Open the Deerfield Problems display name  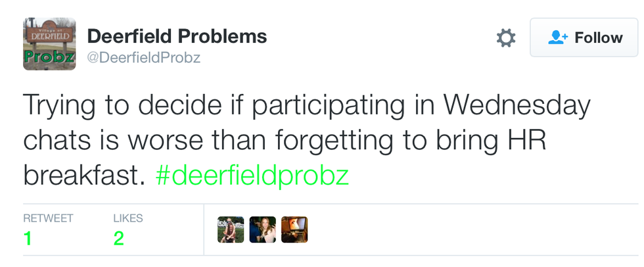coord(177,36)
